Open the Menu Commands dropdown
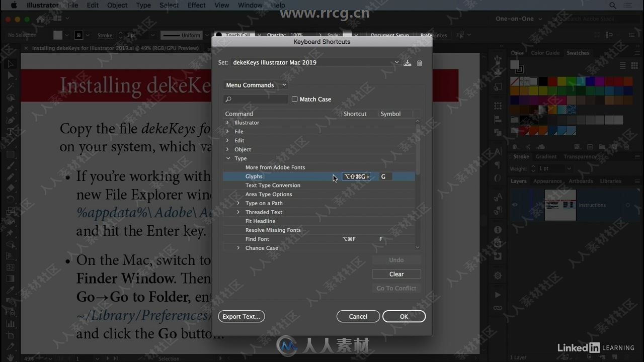Viewport: 644px width, 362px height. 256,85
